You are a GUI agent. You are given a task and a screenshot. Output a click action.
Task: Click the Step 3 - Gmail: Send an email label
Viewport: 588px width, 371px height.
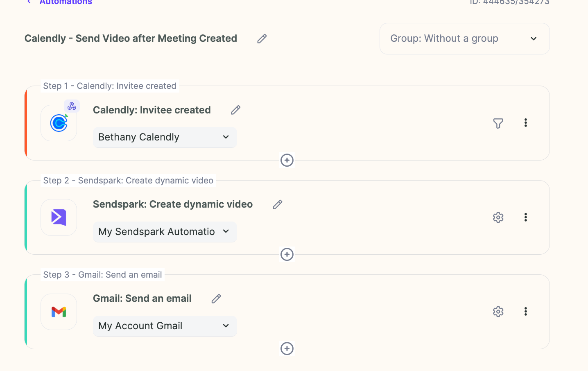tap(102, 275)
